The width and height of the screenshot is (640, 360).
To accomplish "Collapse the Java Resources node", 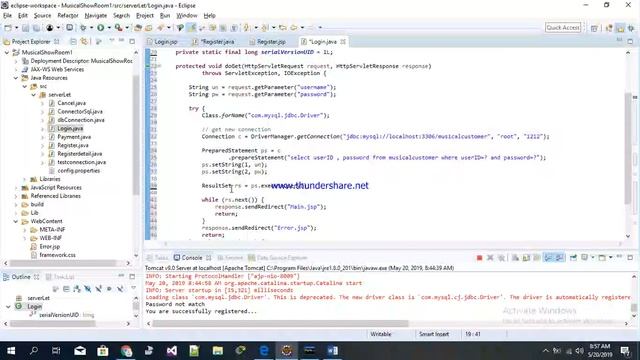I will tap(16, 78).
